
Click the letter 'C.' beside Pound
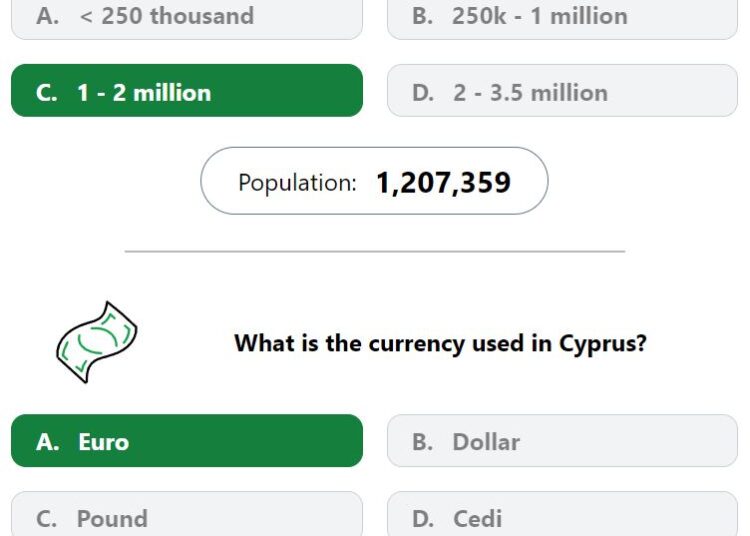coord(47,519)
